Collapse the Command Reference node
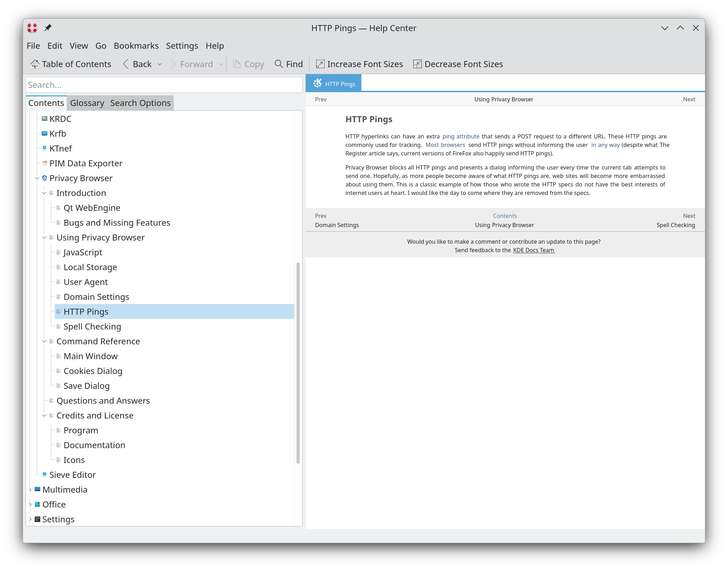The width and height of the screenshot is (728, 570). 44,342
